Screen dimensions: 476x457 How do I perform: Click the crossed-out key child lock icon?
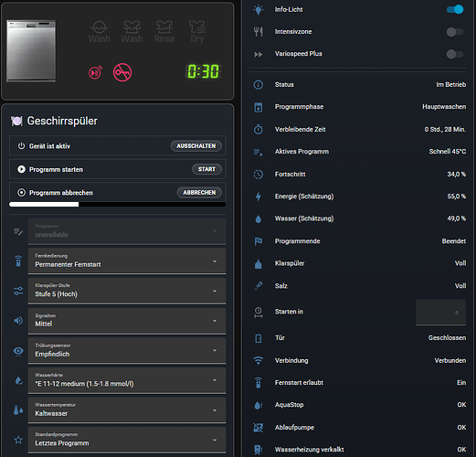pos(122,72)
